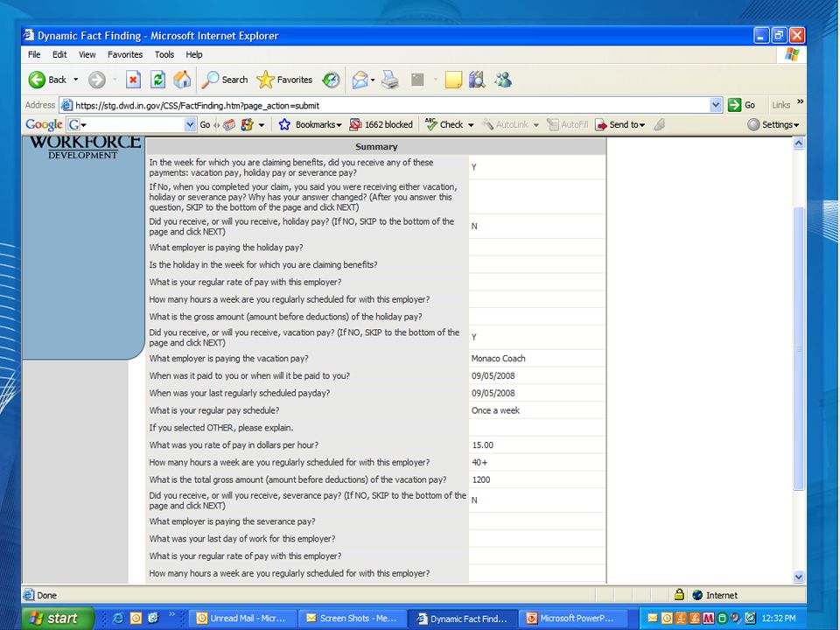Click the URL address field
The width and height of the screenshot is (840, 630).
pyautogui.click(x=390, y=105)
